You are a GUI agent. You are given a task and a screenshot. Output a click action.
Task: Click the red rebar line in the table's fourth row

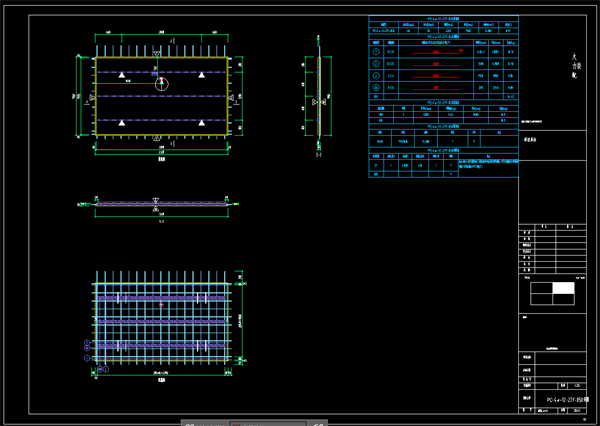point(436,89)
